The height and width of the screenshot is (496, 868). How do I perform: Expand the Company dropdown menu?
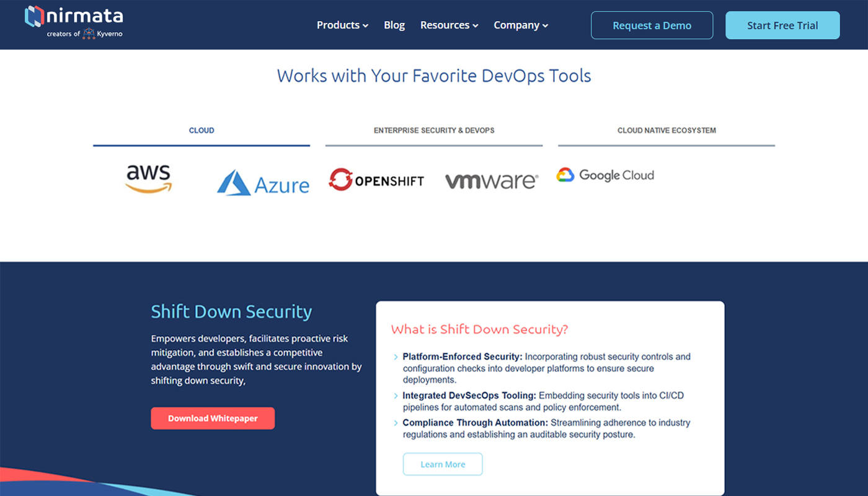click(x=521, y=25)
